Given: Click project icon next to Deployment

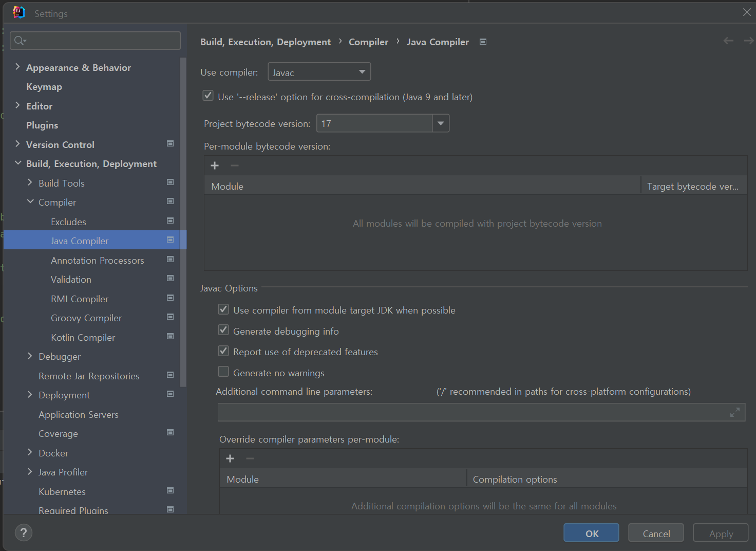Looking at the screenshot, I should click(x=170, y=394).
